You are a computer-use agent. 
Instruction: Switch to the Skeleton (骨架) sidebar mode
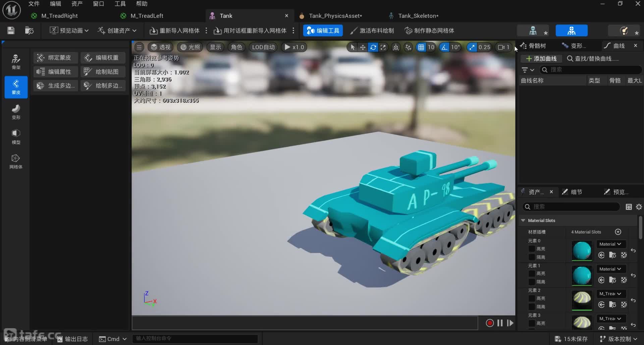click(x=16, y=62)
